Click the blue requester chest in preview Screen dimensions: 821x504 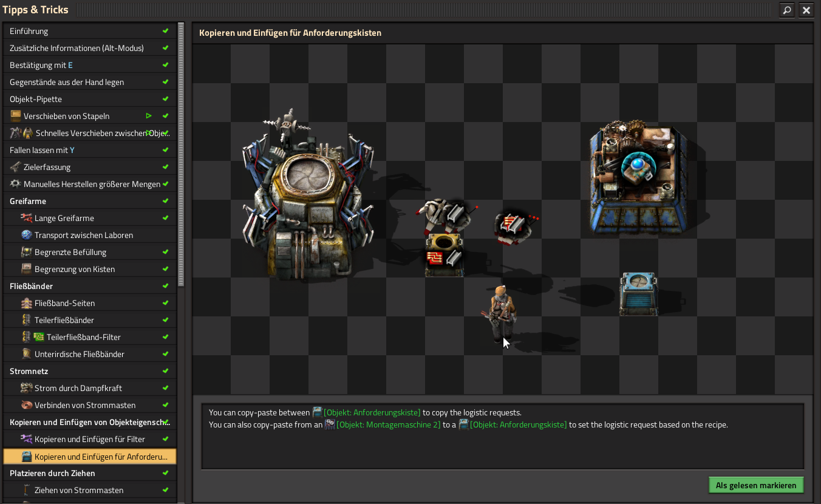coord(638,294)
